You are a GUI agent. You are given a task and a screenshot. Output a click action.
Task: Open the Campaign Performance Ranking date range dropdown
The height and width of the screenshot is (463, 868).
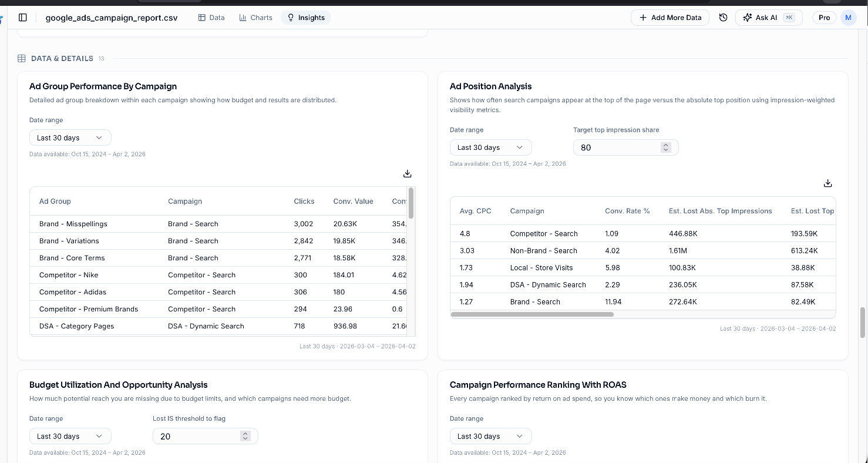(490, 435)
